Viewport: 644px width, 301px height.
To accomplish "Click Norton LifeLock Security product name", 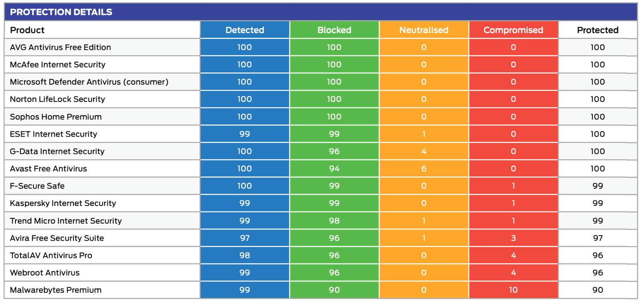I will (x=58, y=99).
